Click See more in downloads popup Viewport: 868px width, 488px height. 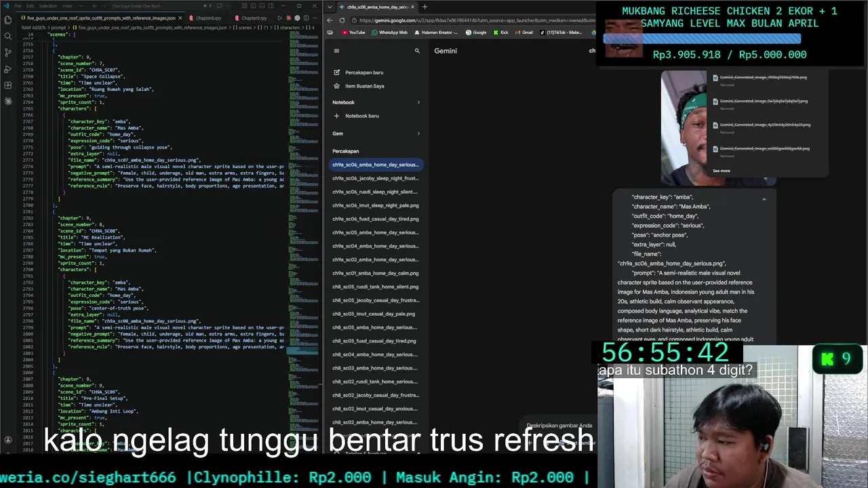click(722, 171)
